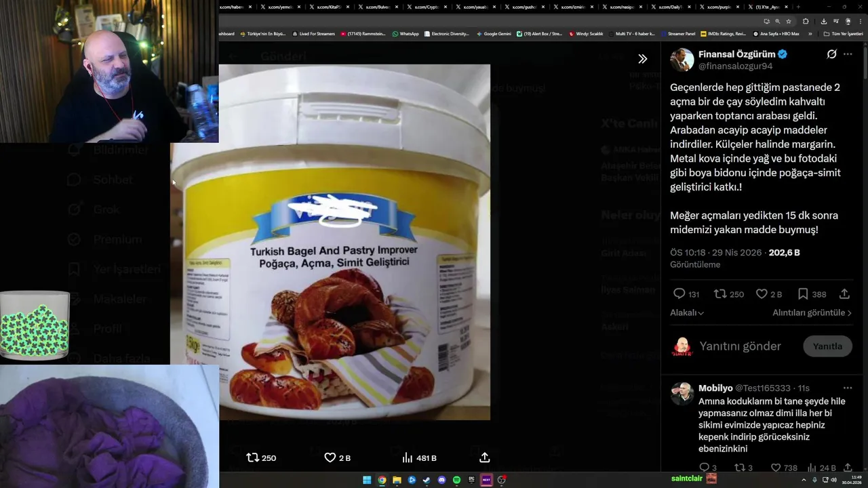Open Mobilyo profile avatar
Viewport: 868px width, 488px height.
(682, 394)
